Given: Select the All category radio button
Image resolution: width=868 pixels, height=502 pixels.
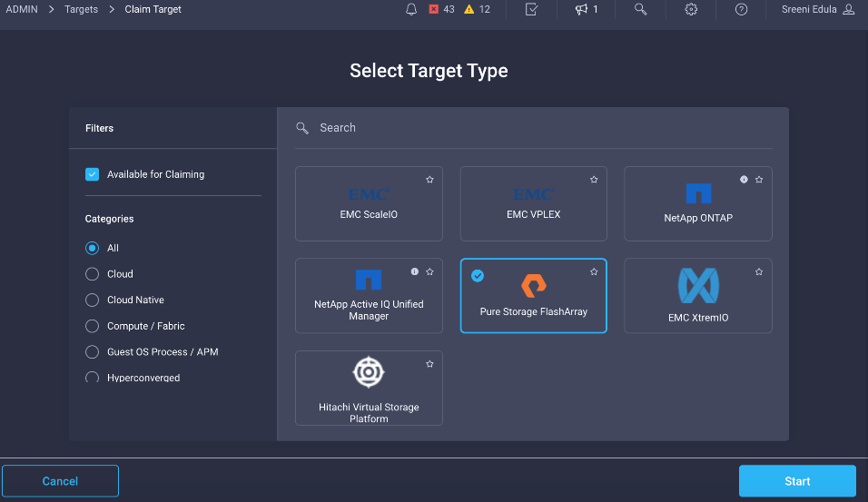Looking at the screenshot, I should [x=92, y=248].
